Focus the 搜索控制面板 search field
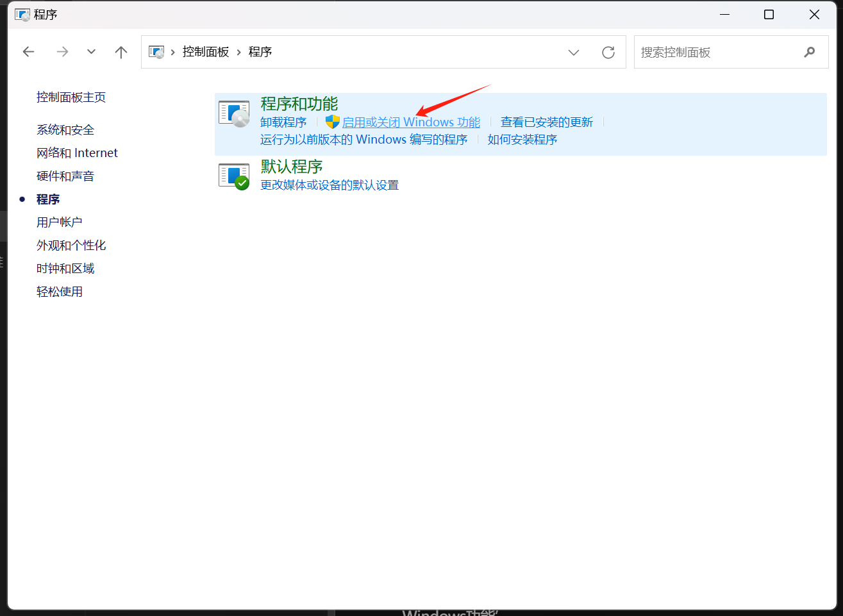 pos(731,52)
